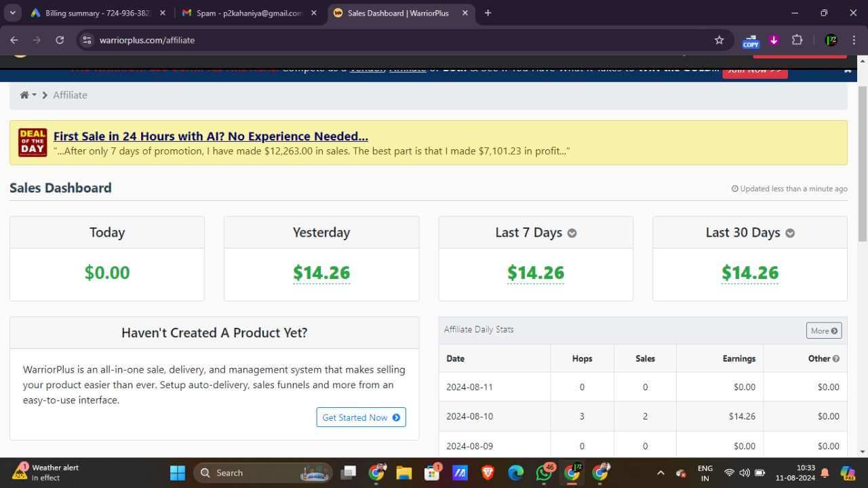Image resolution: width=868 pixels, height=488 pixels.
Task: Expand the Last 30 Days dropdown
Action: point(789,233)
